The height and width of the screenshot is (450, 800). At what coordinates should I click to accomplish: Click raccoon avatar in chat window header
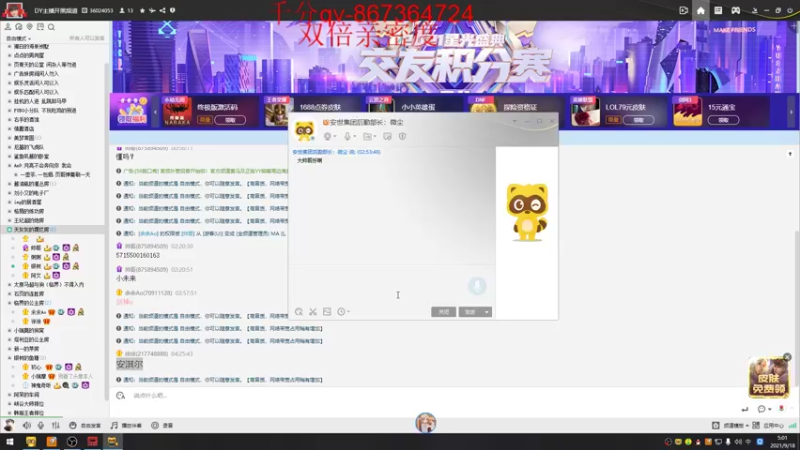click(x=305, y=131)
